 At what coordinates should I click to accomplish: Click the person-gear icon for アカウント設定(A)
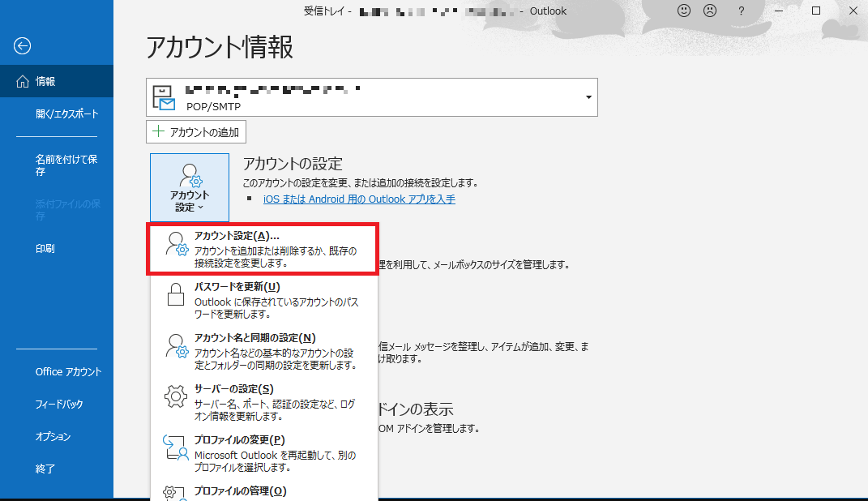click(x=177, y=244)
